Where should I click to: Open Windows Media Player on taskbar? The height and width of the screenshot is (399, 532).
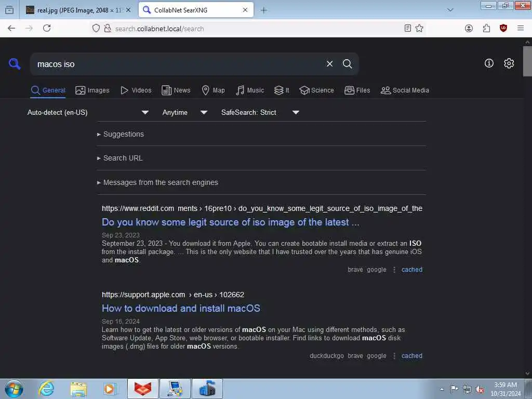tap(110, 389)
